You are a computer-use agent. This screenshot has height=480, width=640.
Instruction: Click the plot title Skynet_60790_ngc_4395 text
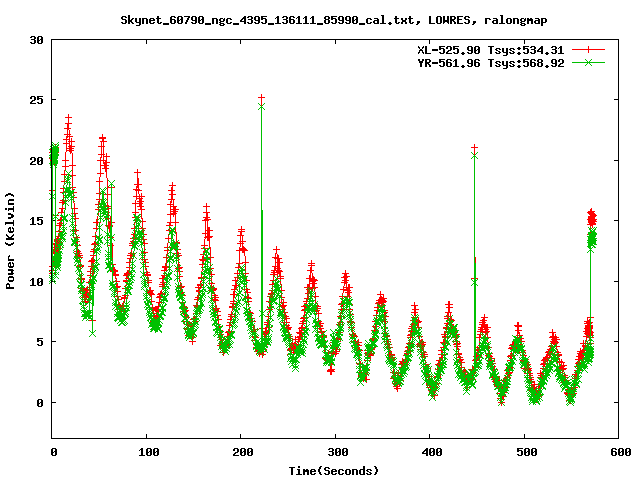click(x=333, y=20)
